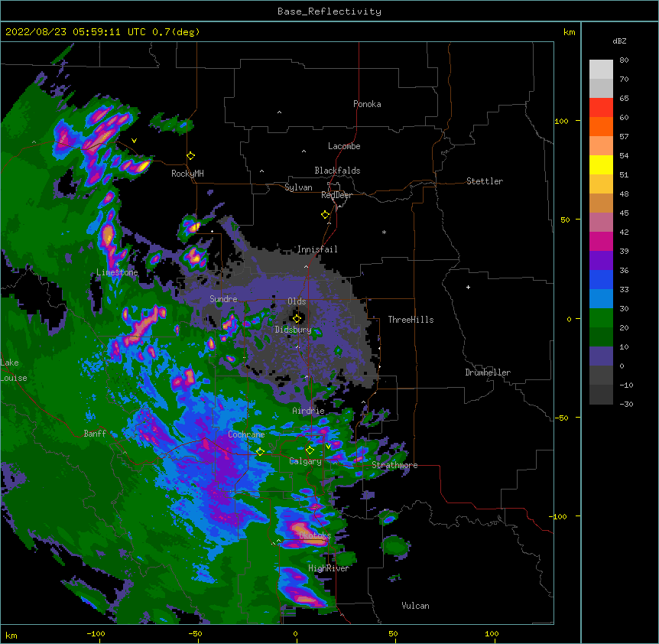
Task: Click the Base_Reflectivity title text
Action: coord(329,11)
